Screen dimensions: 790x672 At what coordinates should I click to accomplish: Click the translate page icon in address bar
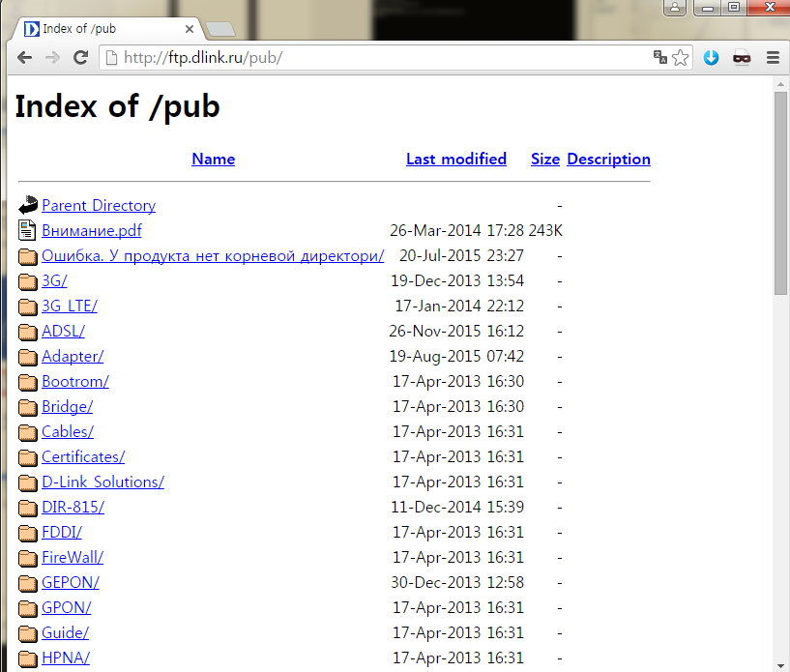pyautogui.click(x=659, y=58)
